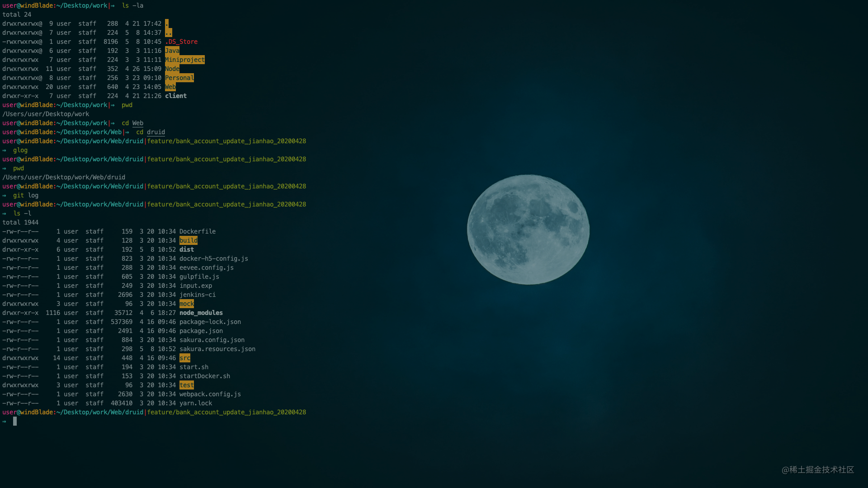Click the 'cd druid' command argument

tap(156, 132)
